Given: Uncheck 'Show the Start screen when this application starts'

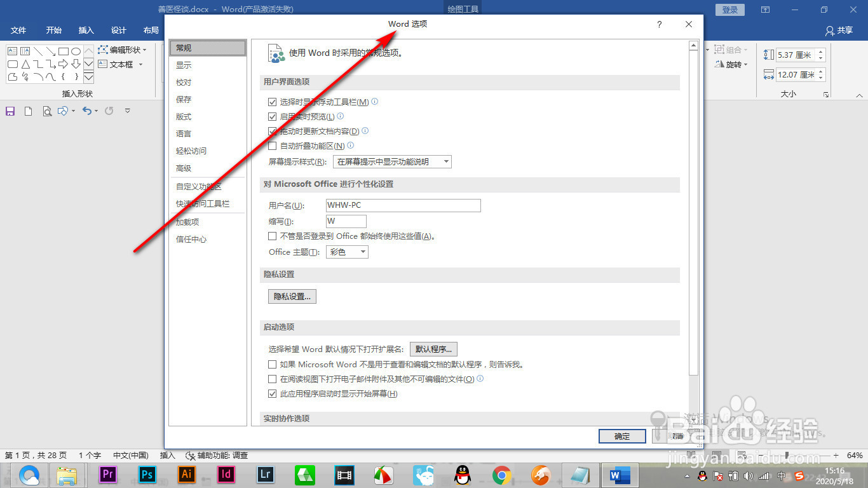Looking at the screenshot, I should (273, 394).
